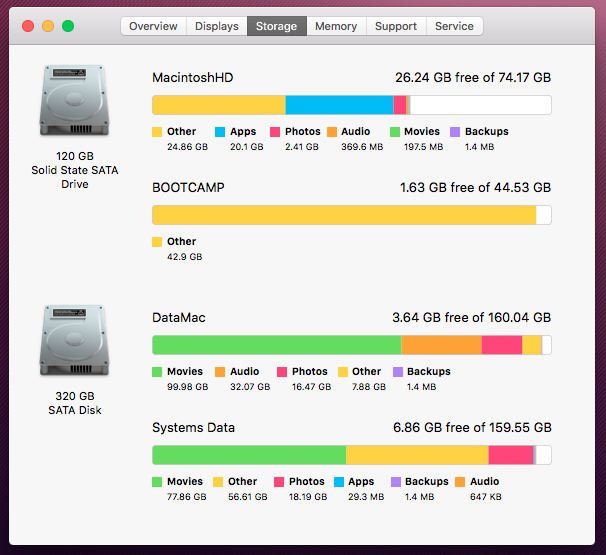Click the 99.98 GB Movies value
Screen dimensions: 606x555
(x=187, y=387)
